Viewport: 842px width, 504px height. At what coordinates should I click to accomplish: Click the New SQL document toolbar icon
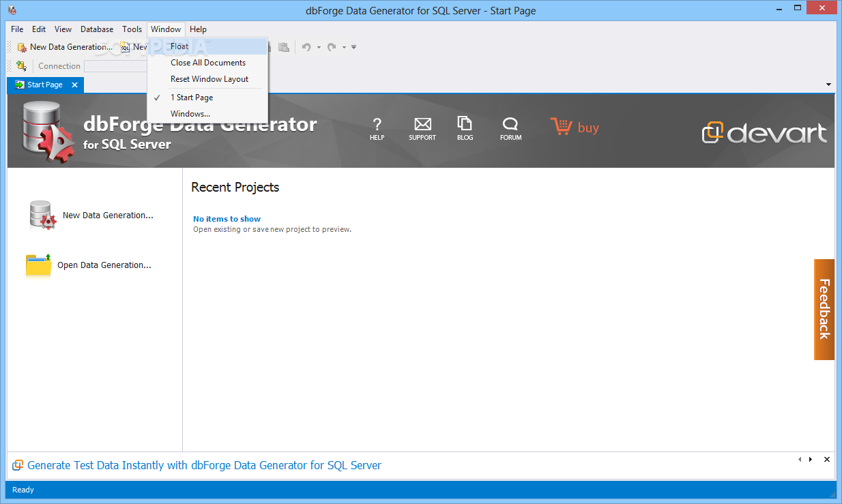125,47
